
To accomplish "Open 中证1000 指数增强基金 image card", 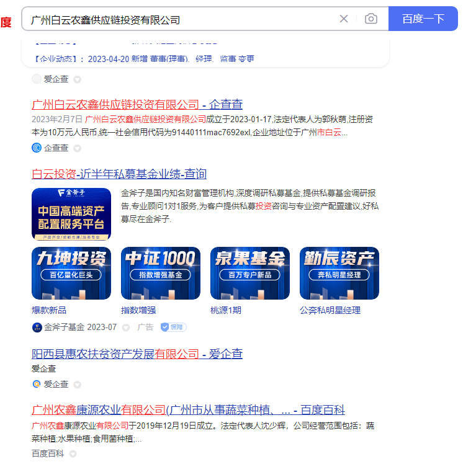I will [161, 273].
